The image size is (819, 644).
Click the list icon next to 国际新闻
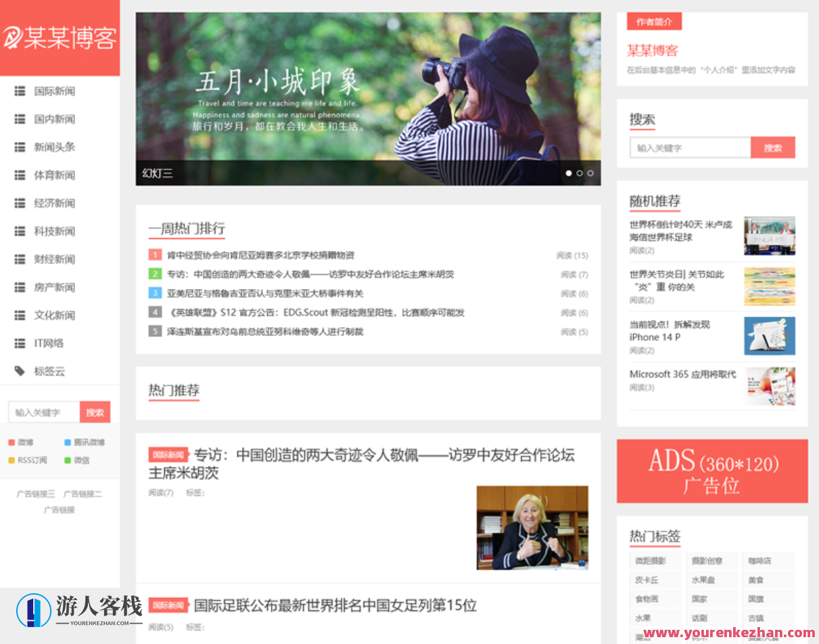click(x=19, y=91)
